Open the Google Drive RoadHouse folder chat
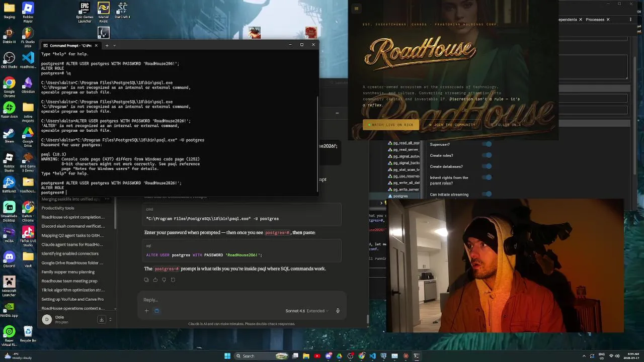The height and width of the screenshot is (362, 644). 72,263
